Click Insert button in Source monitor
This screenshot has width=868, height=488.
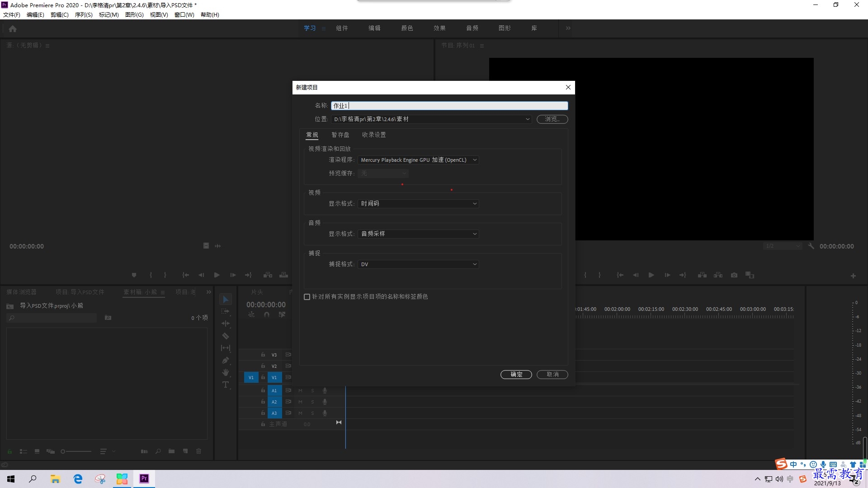coord(268,275)
